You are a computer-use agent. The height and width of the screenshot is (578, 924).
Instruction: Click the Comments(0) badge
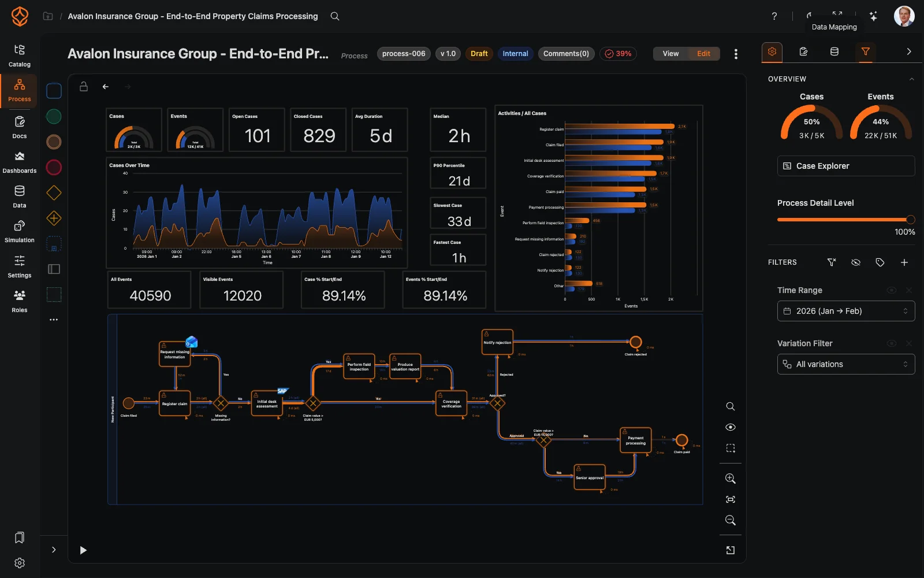[566, 54]
